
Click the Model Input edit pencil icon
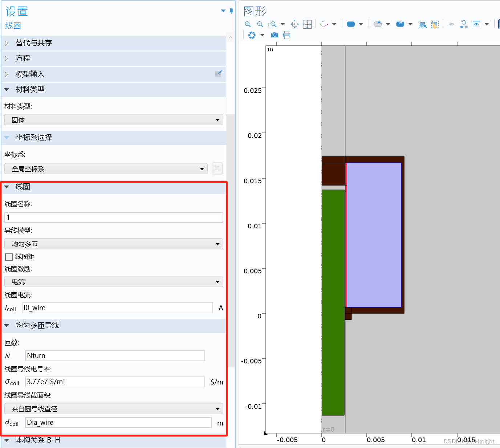pos(218,74)
